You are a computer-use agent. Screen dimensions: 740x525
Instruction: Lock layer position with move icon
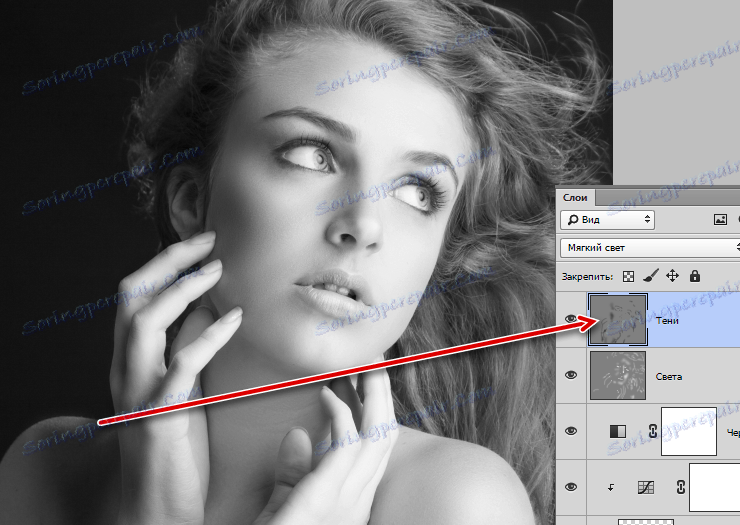point(672,276)
